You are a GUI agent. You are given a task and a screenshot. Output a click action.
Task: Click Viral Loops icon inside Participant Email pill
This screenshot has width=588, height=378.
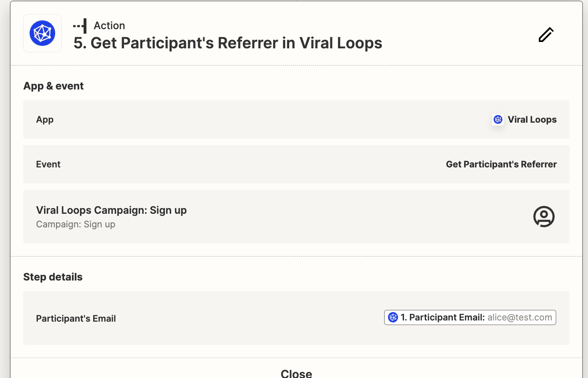click(x=393, y=318)
